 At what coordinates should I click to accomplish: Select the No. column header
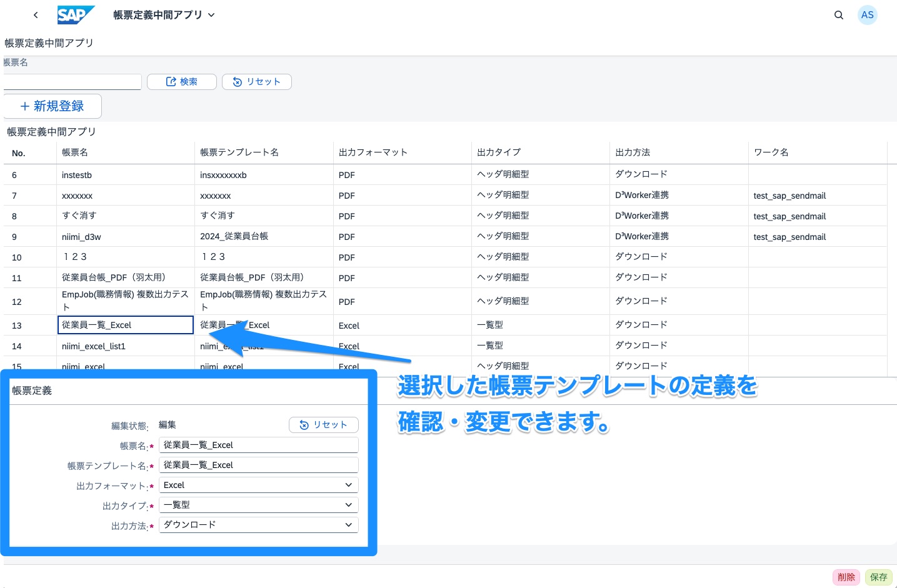point(30,152)
